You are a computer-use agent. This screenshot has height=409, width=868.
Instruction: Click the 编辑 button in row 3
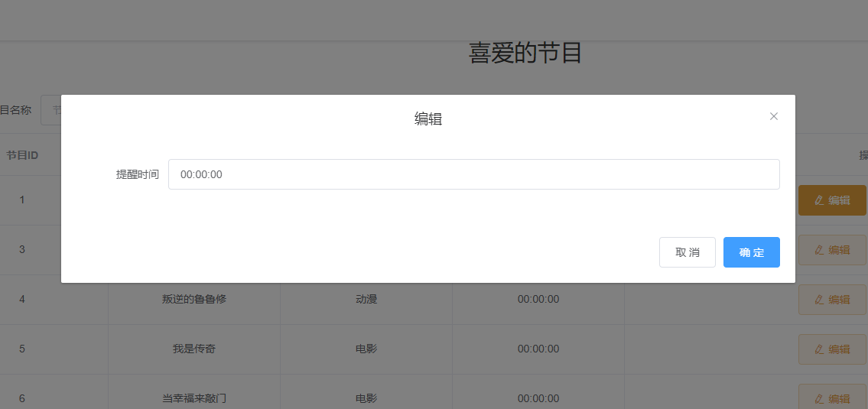tap(832, 250)
